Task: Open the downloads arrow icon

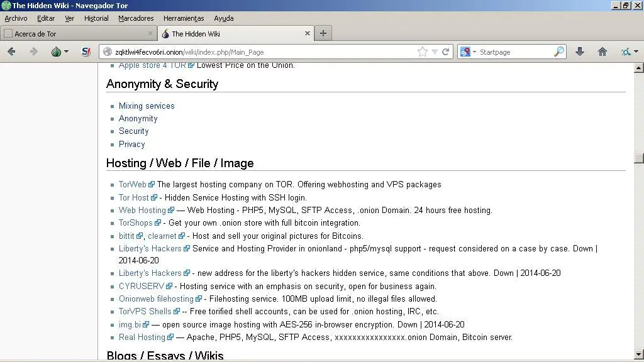Action: coord(579,52)
